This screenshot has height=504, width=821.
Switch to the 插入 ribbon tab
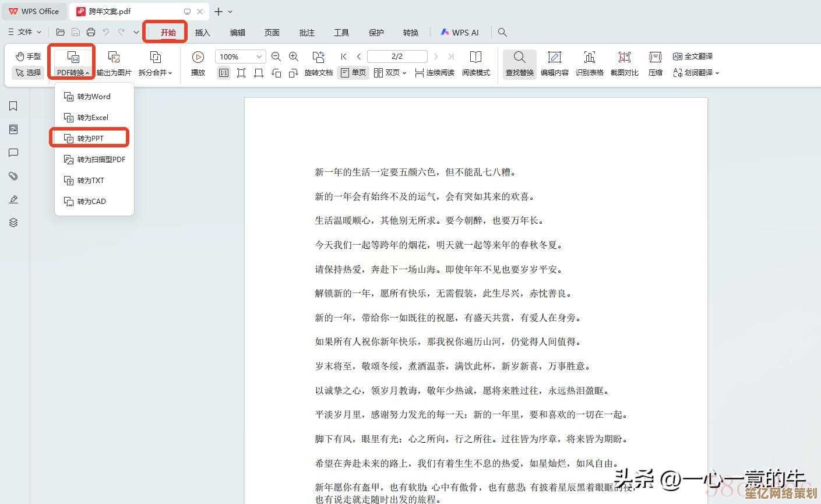pyautogui.click(x=202, y=33)
